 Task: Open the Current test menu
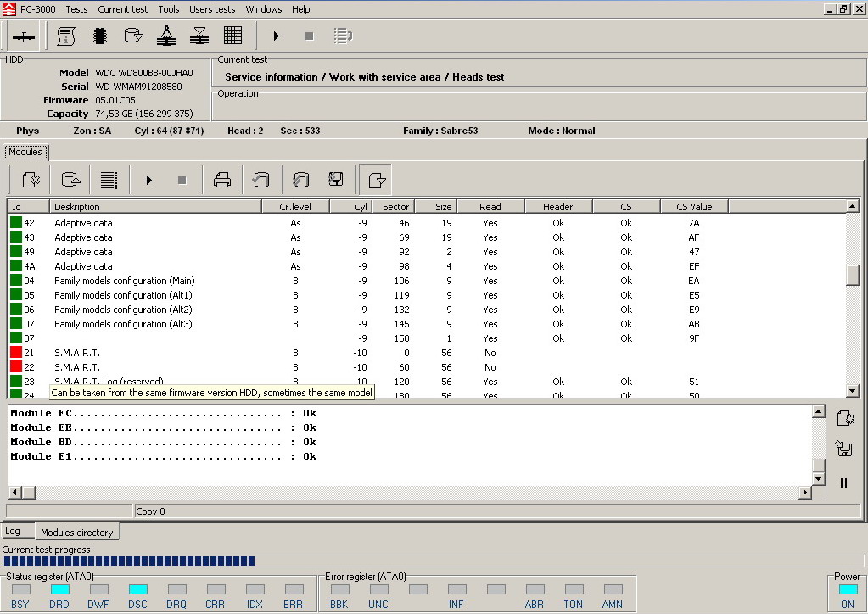(x=123, y=9)
